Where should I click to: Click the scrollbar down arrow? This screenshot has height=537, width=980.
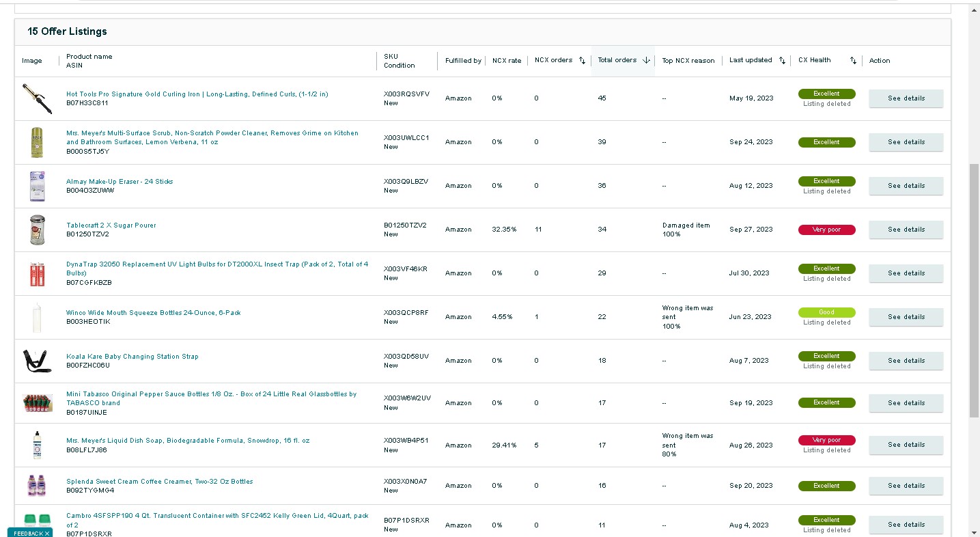pos(974,532)
